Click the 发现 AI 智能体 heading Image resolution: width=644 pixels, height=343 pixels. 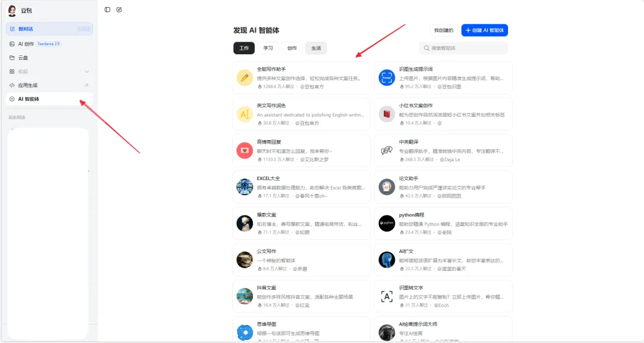click(x=256, y=30)
